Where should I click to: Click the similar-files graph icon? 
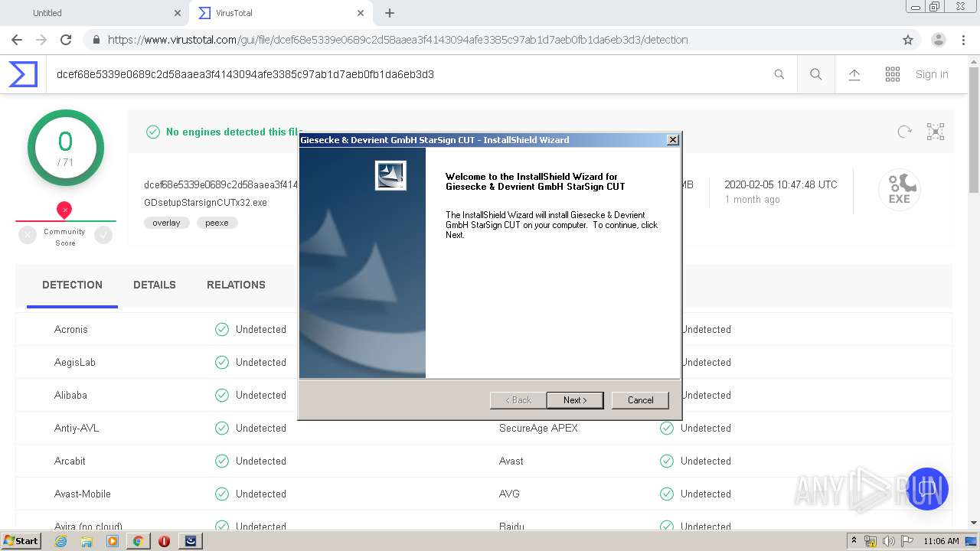pos(936,132)
